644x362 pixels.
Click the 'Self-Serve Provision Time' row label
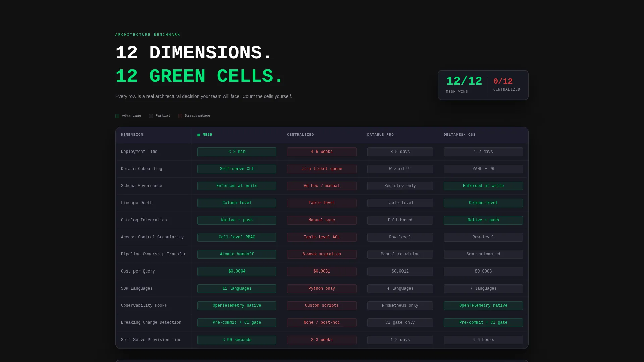point(151,340)
